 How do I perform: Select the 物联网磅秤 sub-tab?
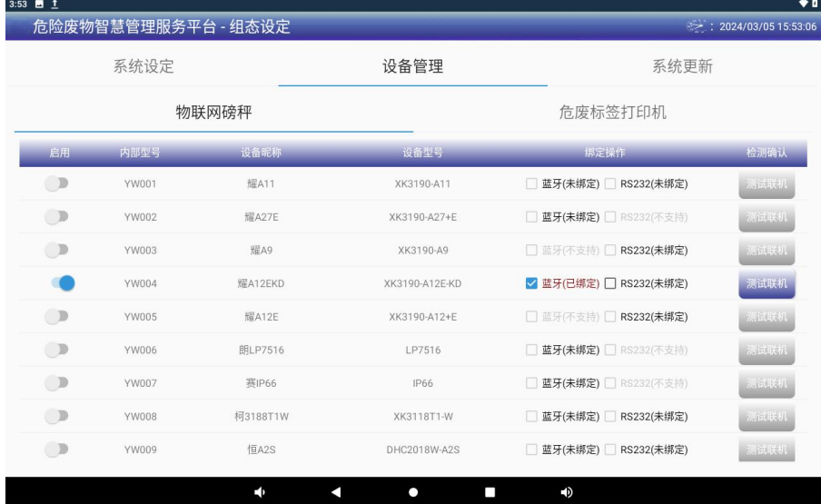point(213,113)
